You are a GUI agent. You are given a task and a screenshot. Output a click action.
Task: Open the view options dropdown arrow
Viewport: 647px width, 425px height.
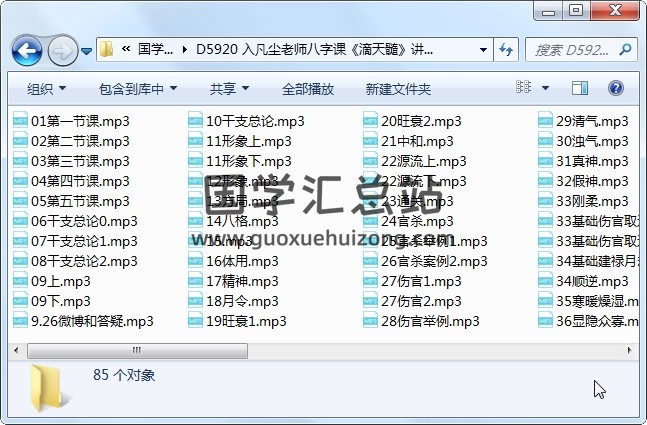545,88
